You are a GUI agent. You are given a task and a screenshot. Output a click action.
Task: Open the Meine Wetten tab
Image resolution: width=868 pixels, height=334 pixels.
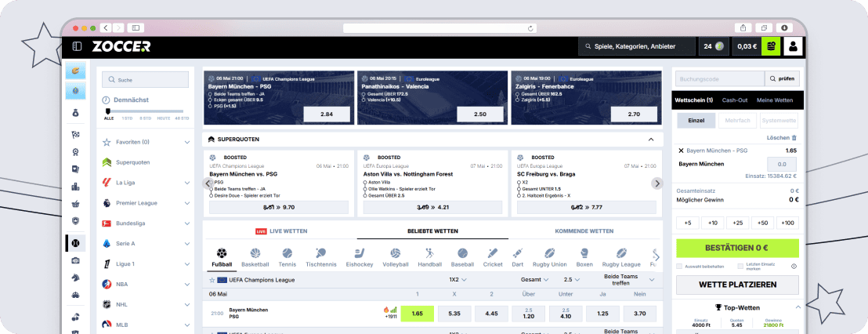click(x=775, y=100)
